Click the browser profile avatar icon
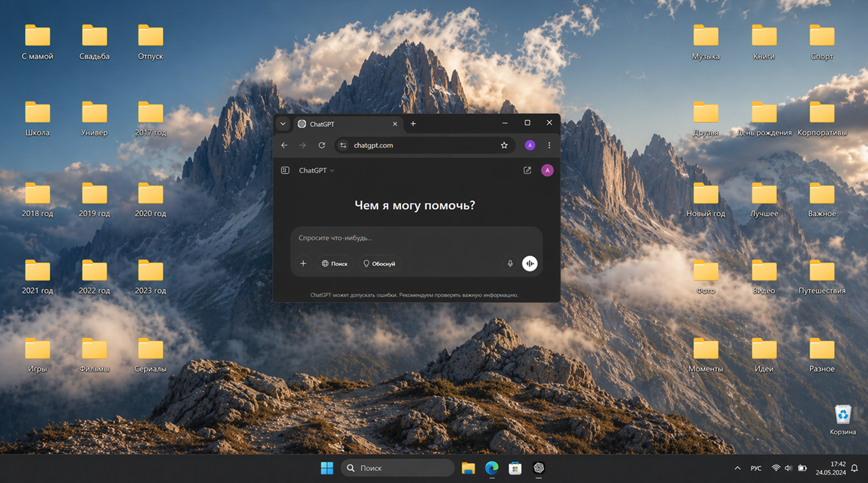The height and width of the screenshot is (483, 868). pos(530,145)
